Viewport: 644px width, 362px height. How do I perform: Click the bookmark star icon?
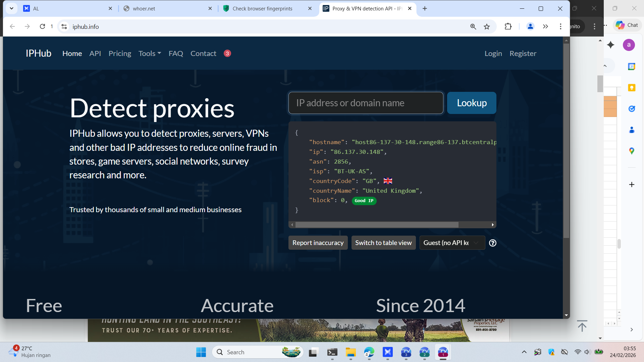click(487, 26)
